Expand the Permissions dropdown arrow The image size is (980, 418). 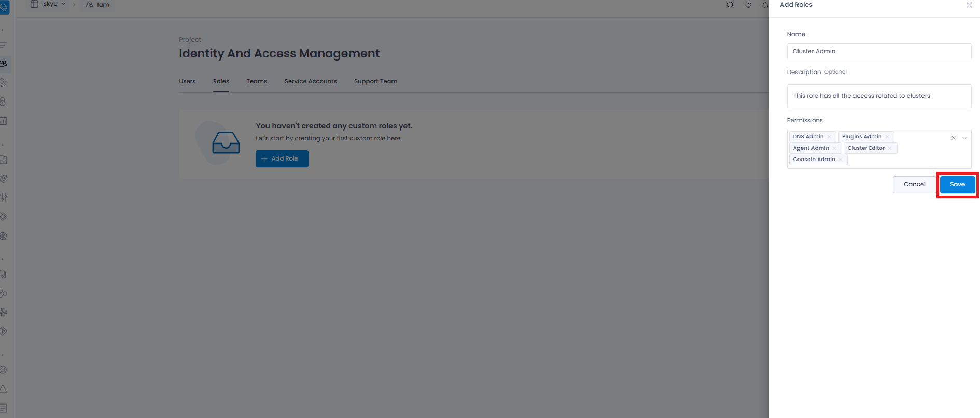coord(964,138)
